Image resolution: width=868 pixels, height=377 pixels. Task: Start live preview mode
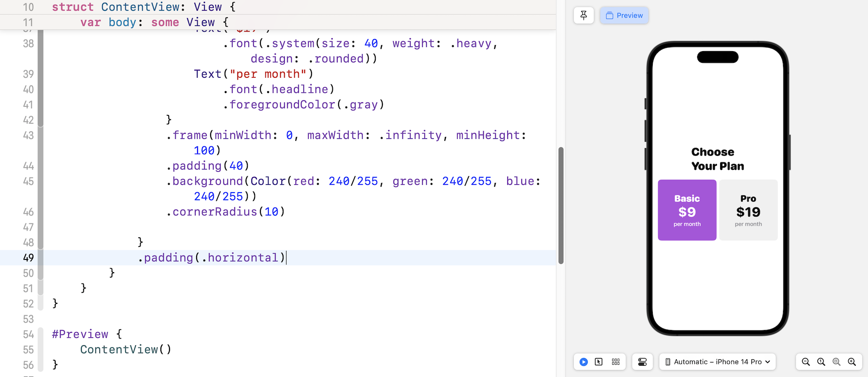coord(584,362)
